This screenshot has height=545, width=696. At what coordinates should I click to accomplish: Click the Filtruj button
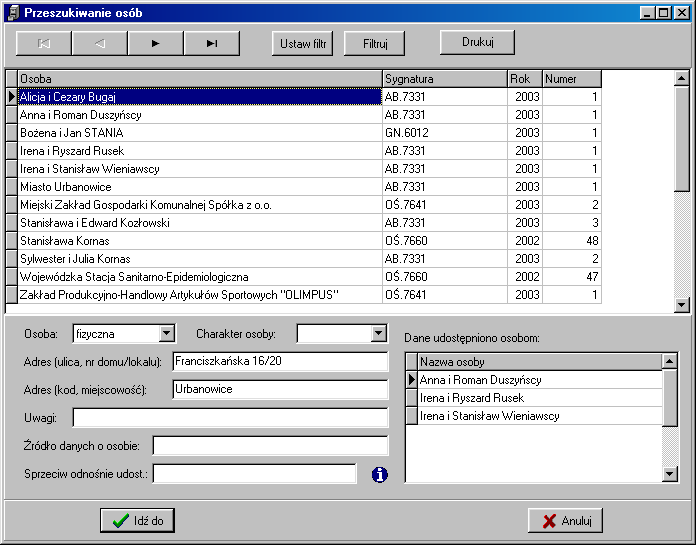click(374, 43)
